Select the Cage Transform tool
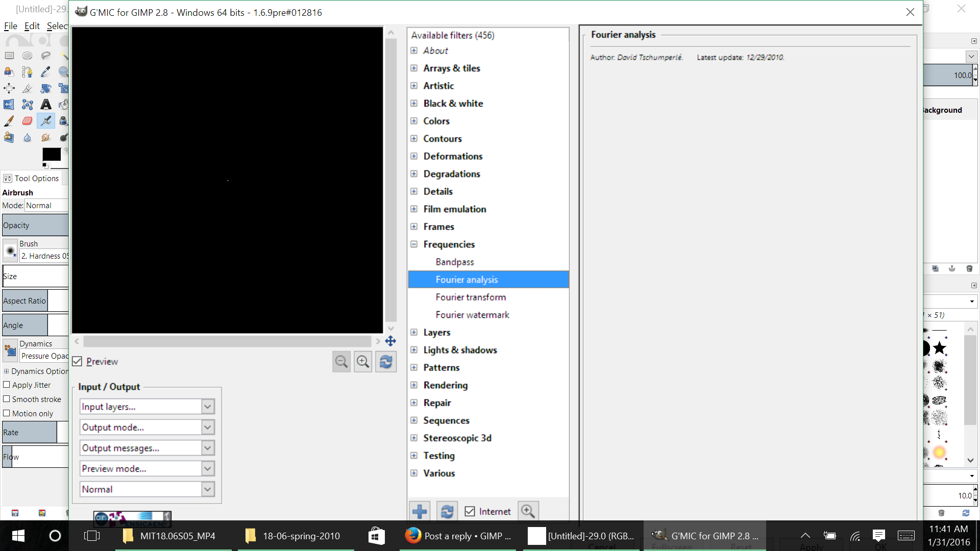 [x=28, y=105]
